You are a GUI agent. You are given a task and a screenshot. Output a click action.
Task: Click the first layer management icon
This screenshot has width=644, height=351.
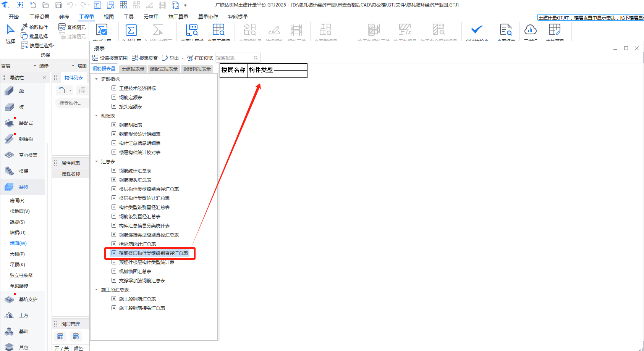tap(60, 336)
